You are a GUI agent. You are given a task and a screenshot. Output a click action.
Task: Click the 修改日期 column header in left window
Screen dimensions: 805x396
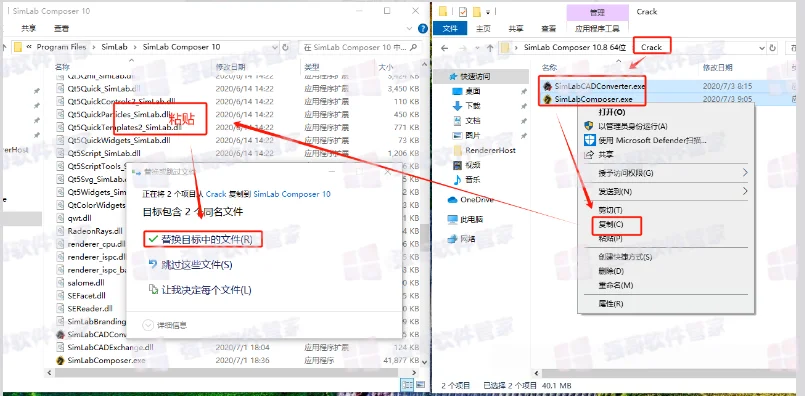pos(230,67)
